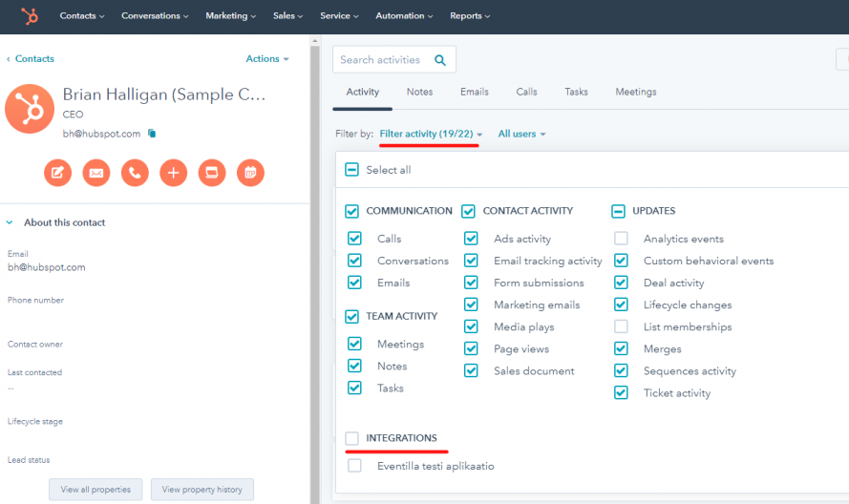Open the Actions dropdown
The image size is (849, 504).
(267, 58)
